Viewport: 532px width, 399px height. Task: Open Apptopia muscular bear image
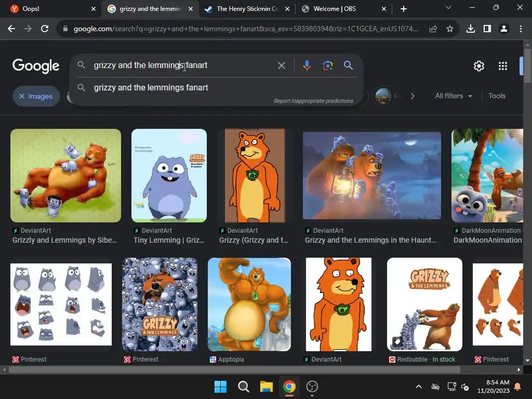click(249, 304)
